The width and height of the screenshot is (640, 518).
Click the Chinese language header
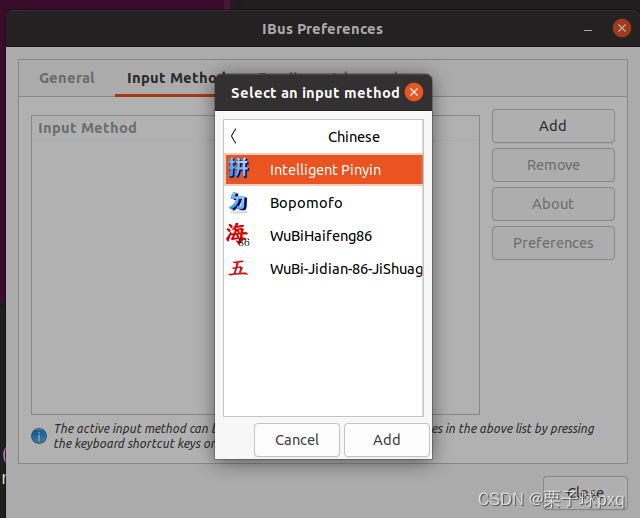[353, 137]
